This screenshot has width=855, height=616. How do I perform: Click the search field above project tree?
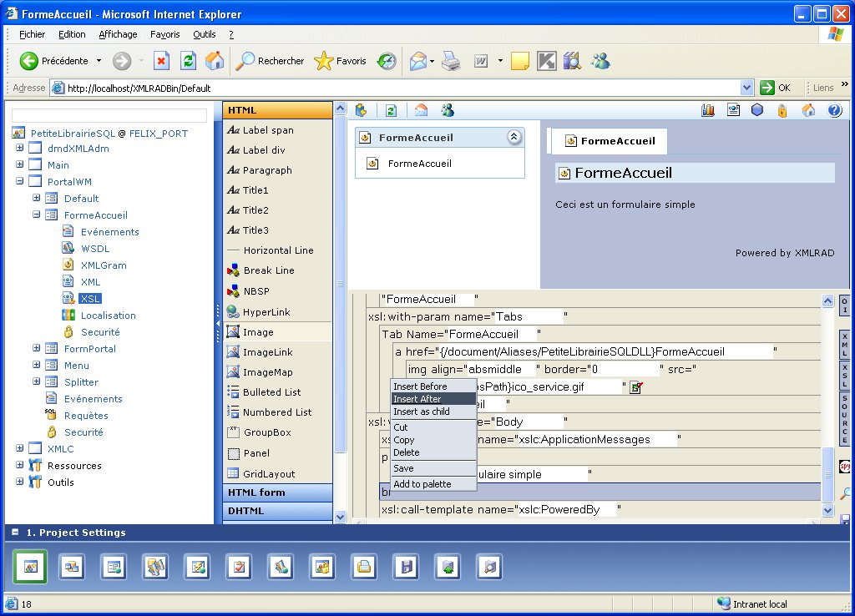(109, 115)
